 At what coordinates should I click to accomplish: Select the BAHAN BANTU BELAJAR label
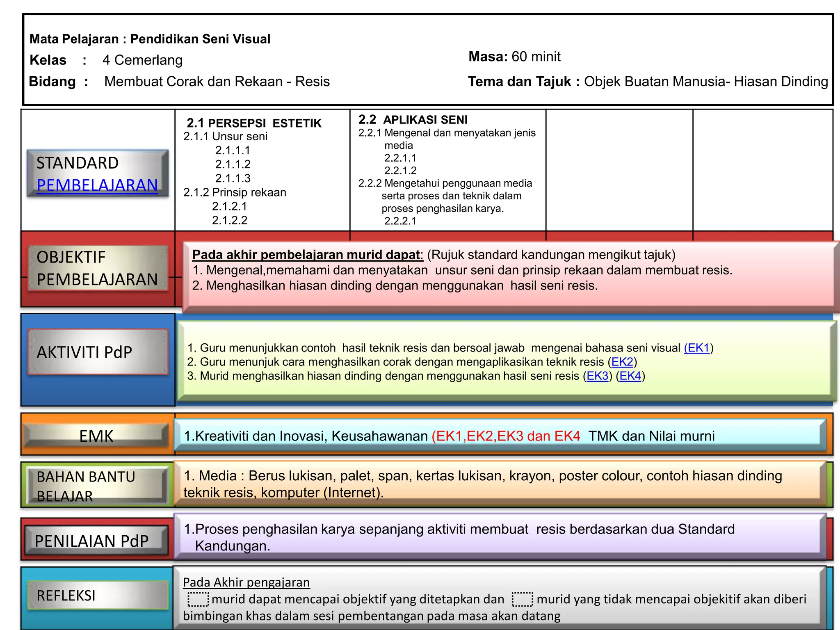97,486
